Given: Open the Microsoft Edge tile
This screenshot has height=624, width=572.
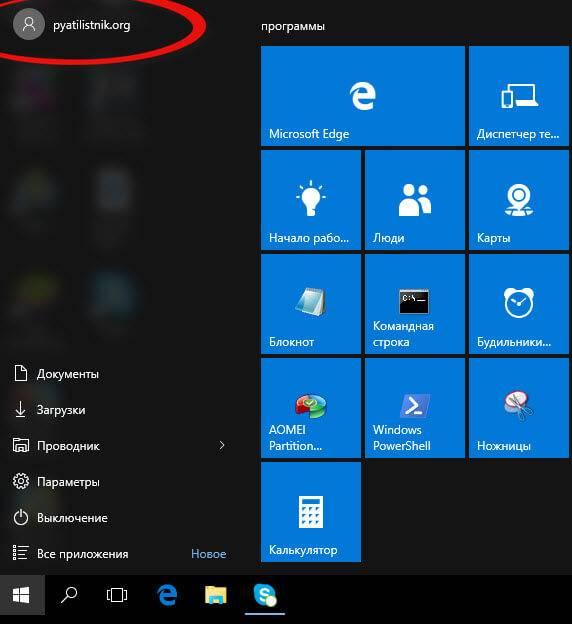Looking at the screenshot, I should pyautogui.click(x=363, y=96).
